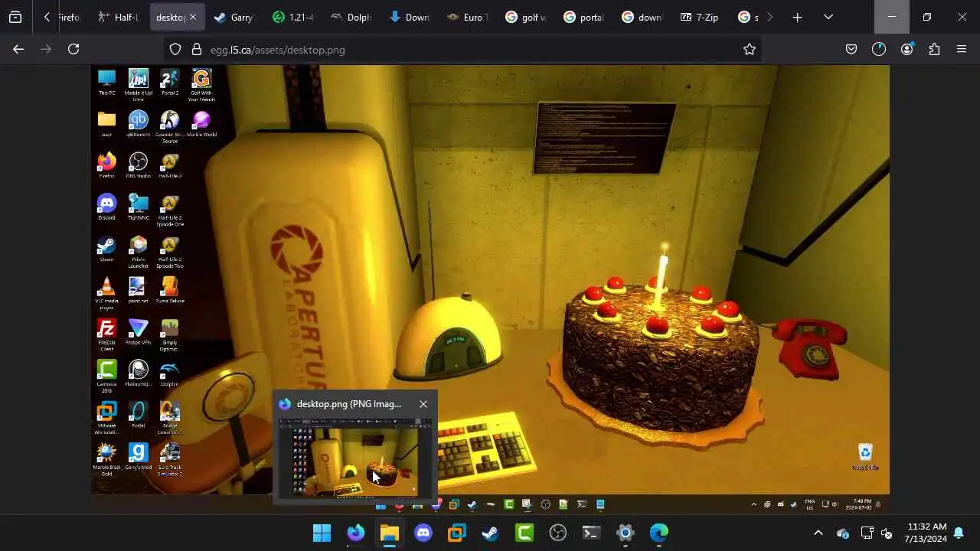Expand the system tray hidden icons chevron
Screen dimensions: 980x551
(x=818, y=533)
